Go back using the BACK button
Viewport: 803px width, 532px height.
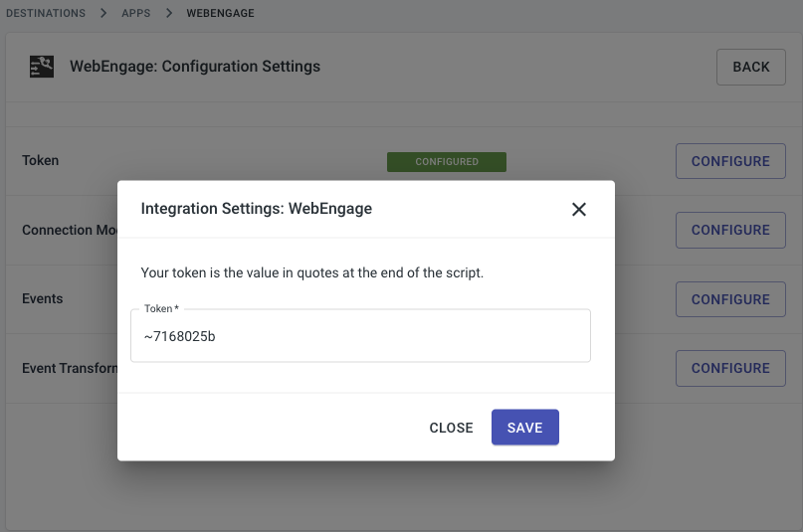(751, 67)
